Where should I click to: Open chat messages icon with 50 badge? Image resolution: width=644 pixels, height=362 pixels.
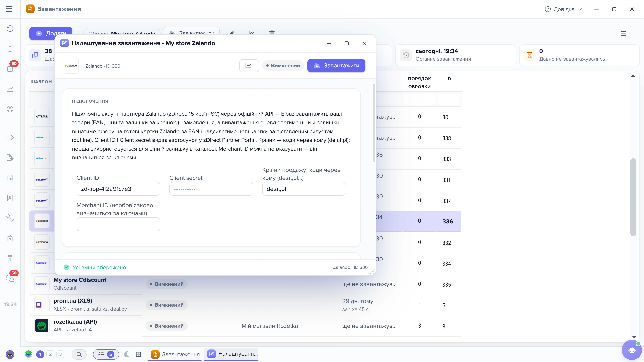coord(10,278)
